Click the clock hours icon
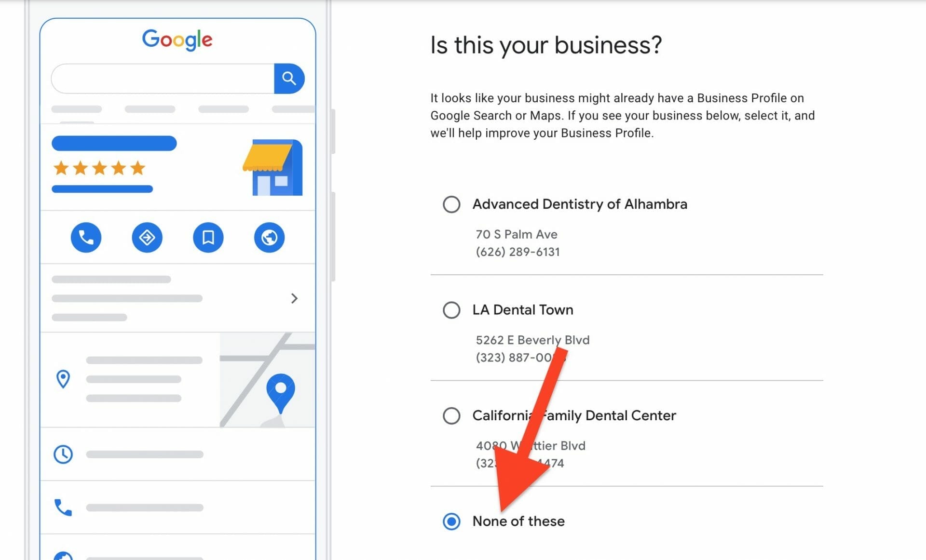 [63, 453]
